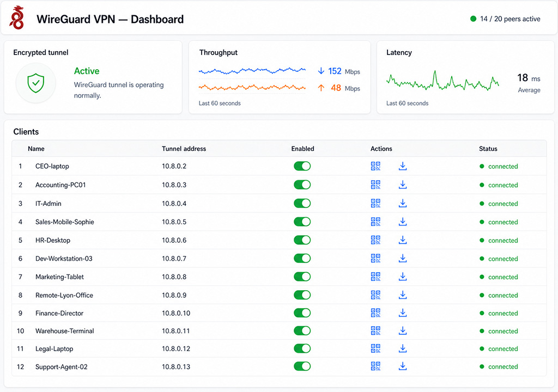This screenshot has width=558, height=392.
Task: Download config for IT-Admin
Action: pos(403,203)
